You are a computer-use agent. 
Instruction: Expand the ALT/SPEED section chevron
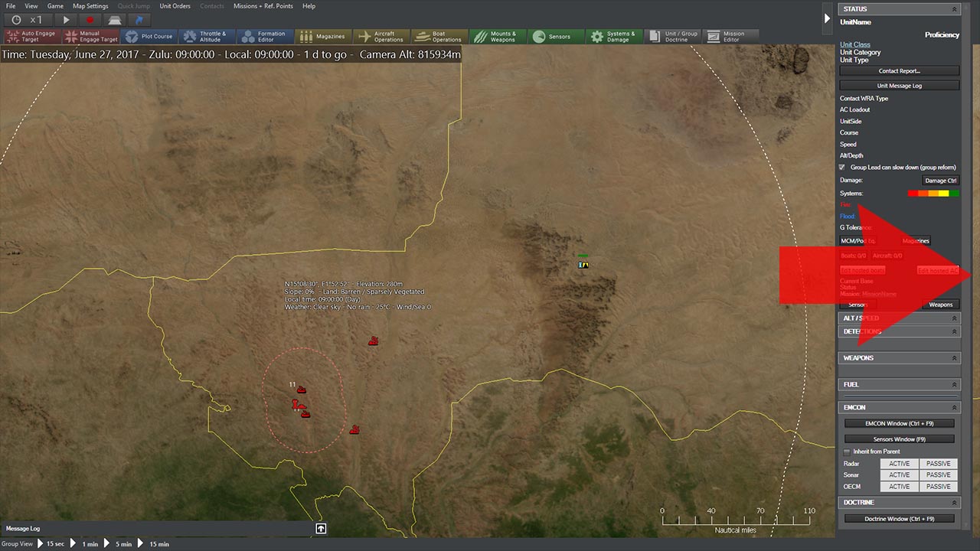tap(954, 318)
